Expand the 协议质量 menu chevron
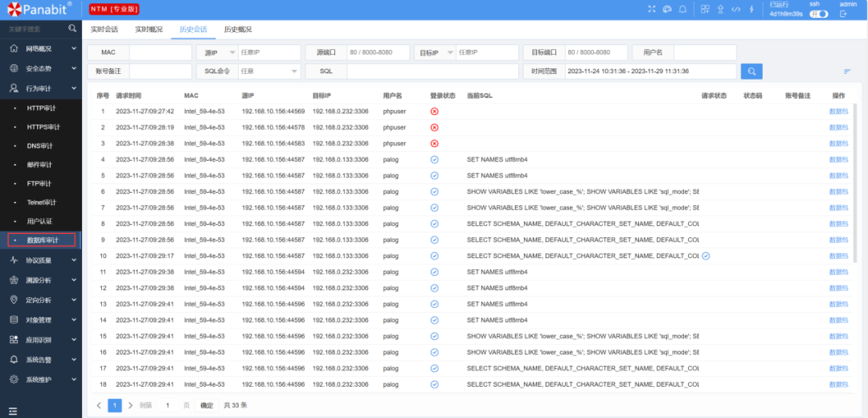868x418 pixels. 74,260
